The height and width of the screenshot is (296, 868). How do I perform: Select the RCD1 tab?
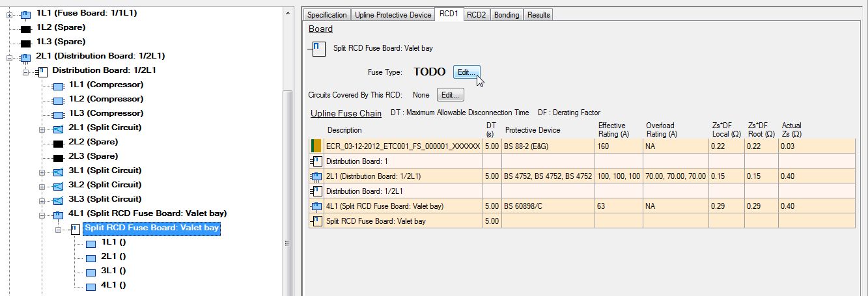[x=449, y=14]
